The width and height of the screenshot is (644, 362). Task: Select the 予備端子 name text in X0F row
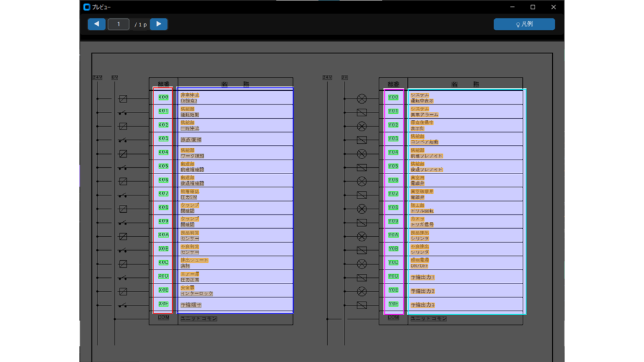point(191,305)
